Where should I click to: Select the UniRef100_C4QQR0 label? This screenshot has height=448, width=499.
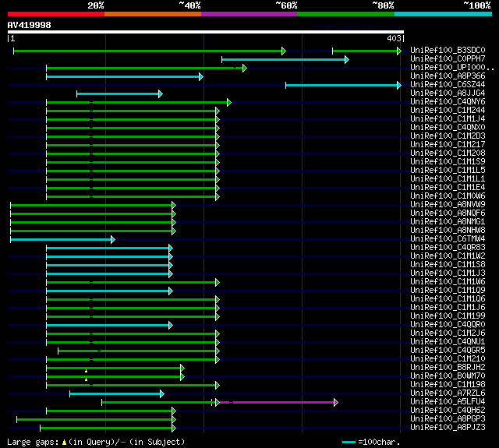tap(448, 325)
